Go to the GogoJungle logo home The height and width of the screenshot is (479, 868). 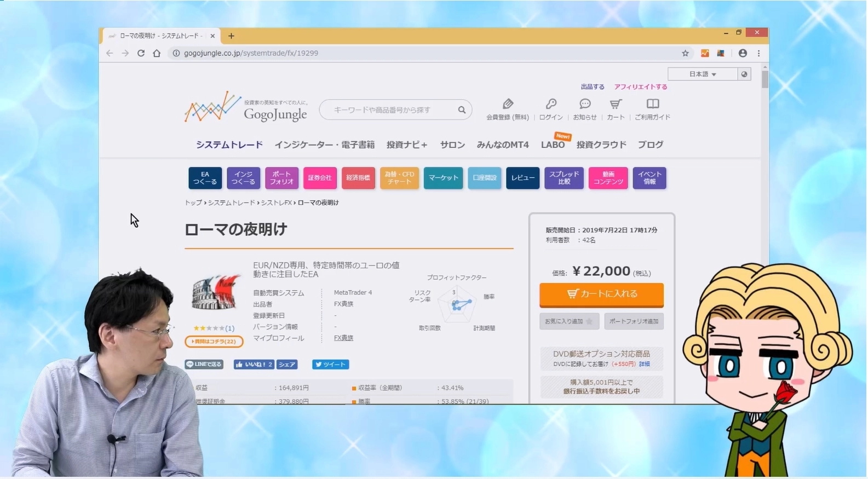tap(246, 107)
